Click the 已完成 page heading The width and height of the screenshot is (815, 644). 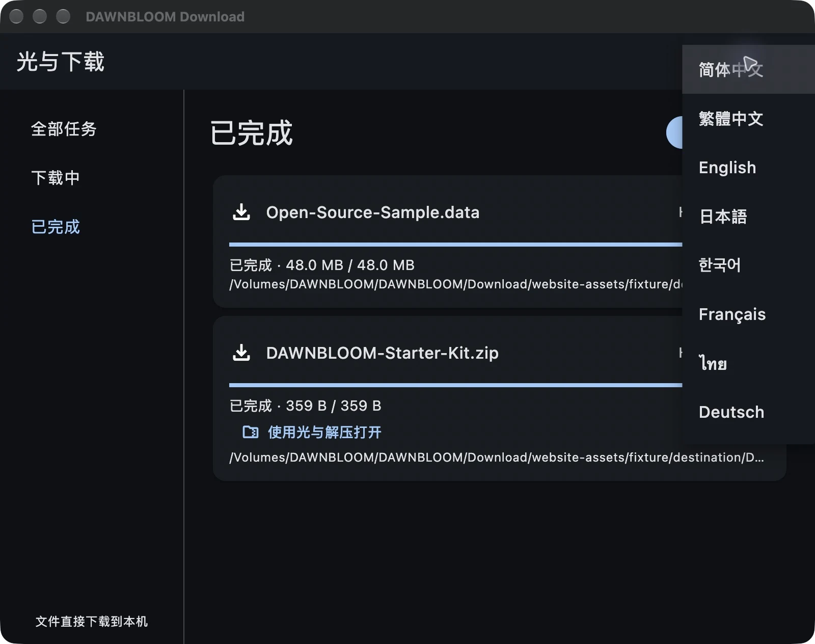252,132
